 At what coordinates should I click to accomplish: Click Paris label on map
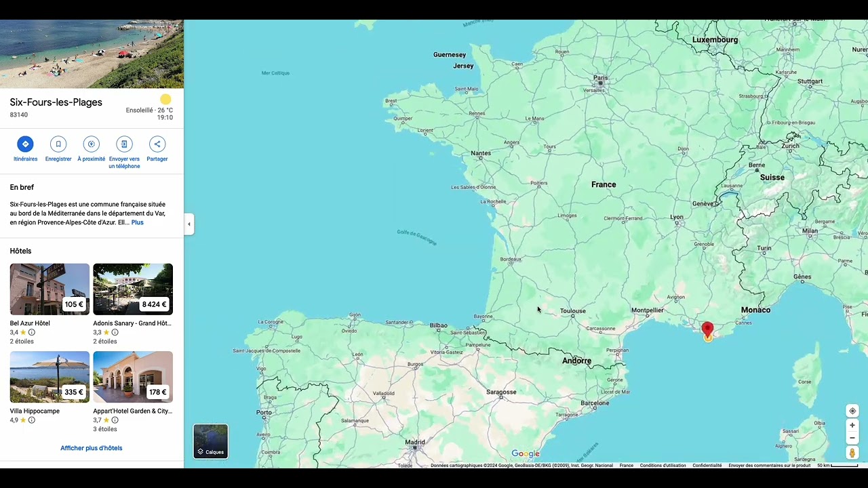click(x=601, y=78)
